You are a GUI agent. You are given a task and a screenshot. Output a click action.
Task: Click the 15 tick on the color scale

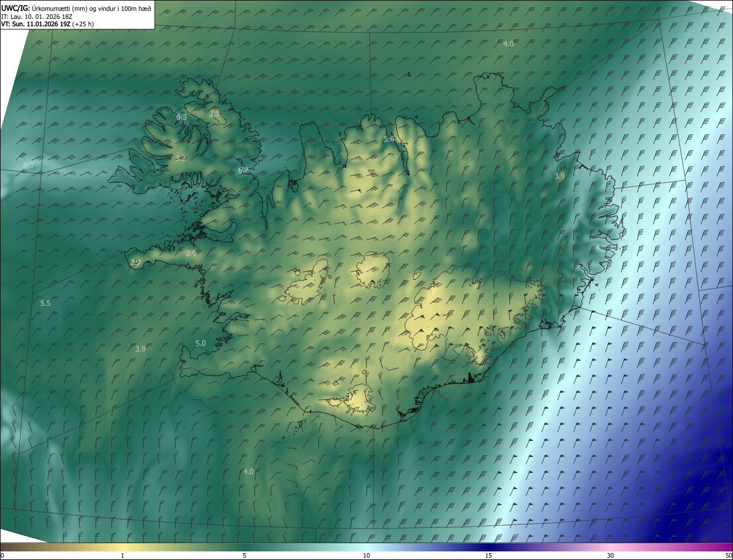[488, 555]
